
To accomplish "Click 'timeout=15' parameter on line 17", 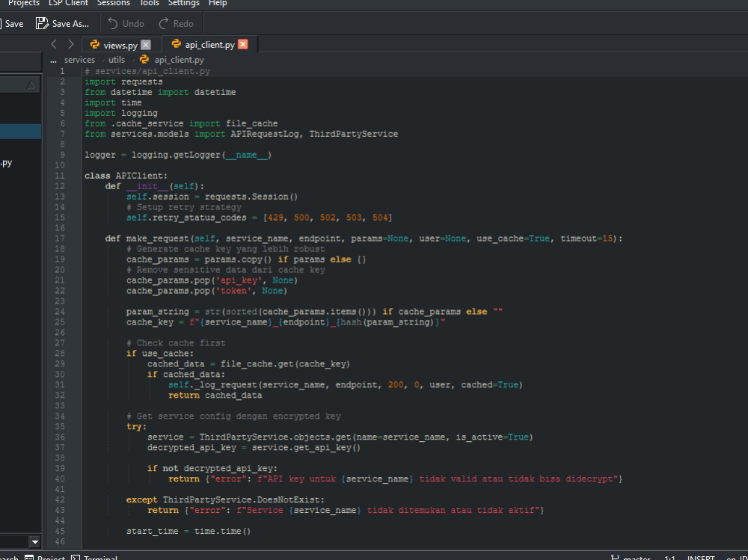I will 586,239.
